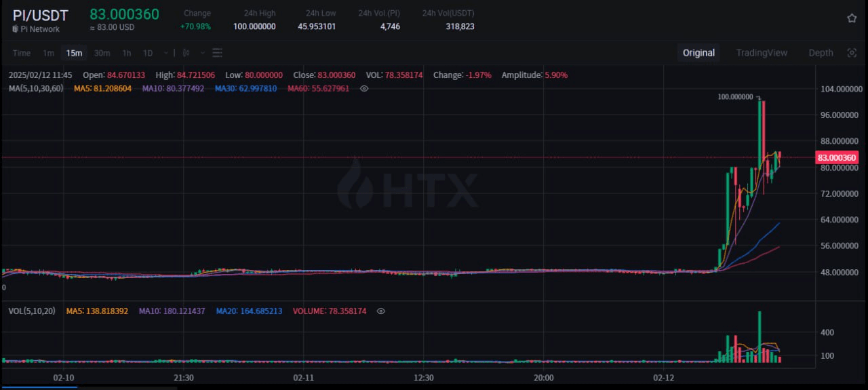This screenshot has height=390, width=868.
Task: Click the VOL(5,10,20) indicator settings label
Action: [33, 311]
